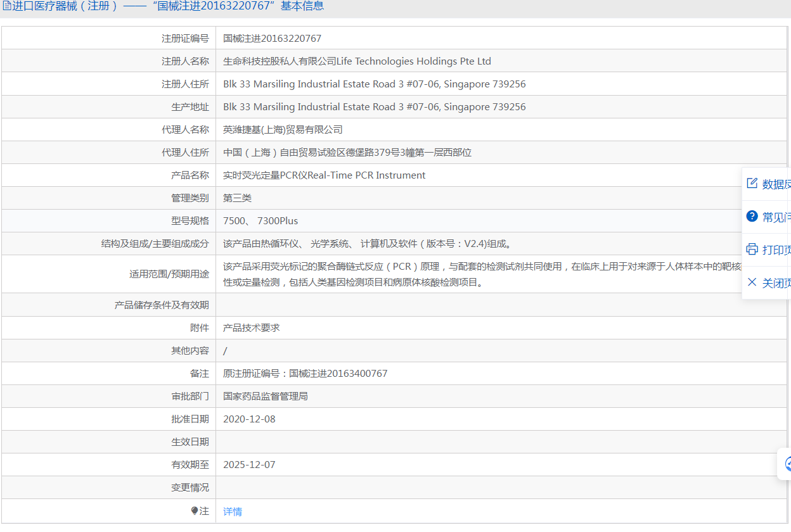Click the 管理类别 row label
Screen dimensions: 791x532
click(190, 198)
